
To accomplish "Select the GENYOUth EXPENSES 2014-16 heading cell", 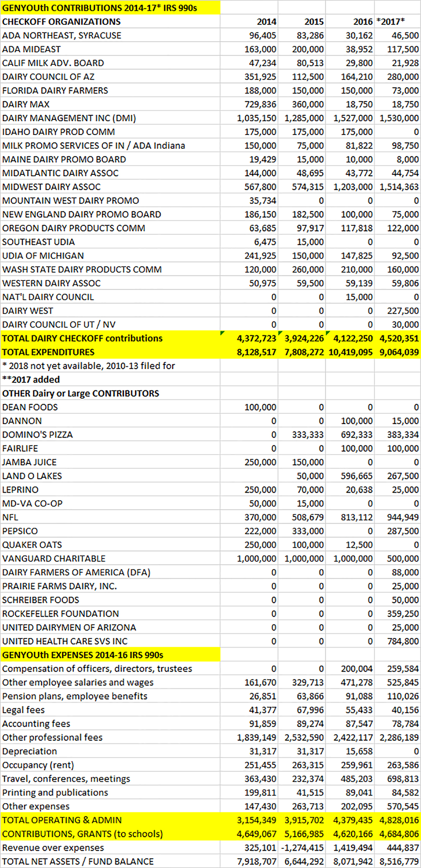I will 83,655.
